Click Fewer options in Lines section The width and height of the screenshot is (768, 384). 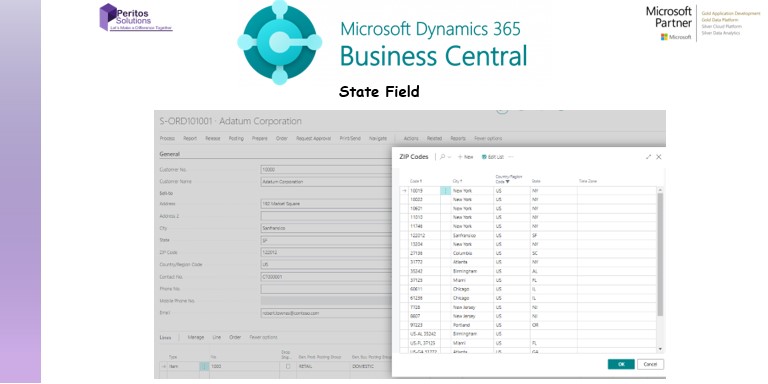264,337
